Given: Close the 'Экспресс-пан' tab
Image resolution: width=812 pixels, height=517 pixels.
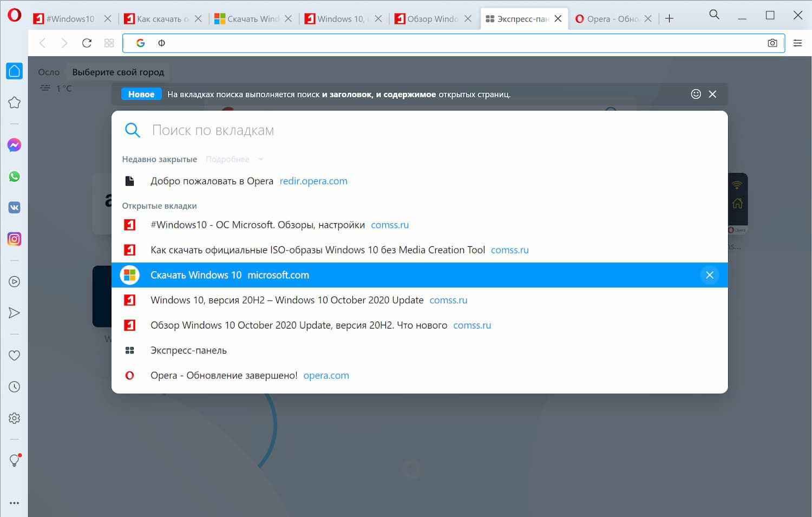Looking at the screenshot, I should point(558,19).
